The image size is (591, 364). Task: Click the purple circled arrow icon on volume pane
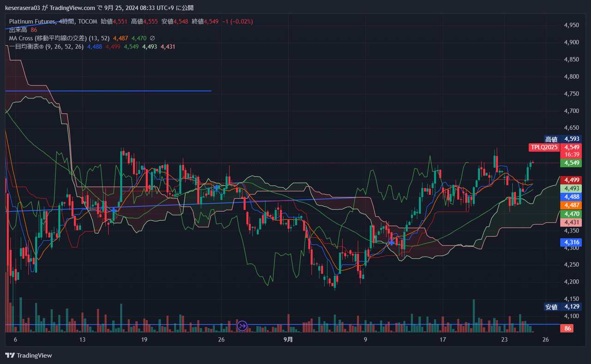tap(242, 326)
